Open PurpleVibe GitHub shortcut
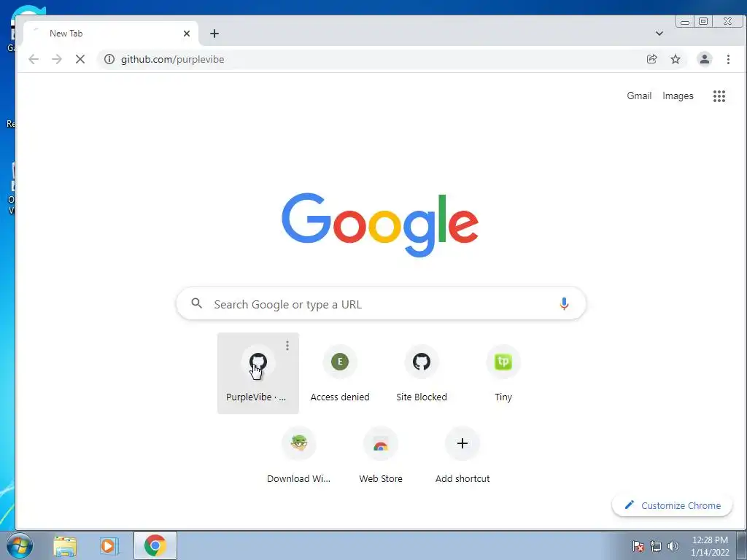Image resolution: width=747 pixels, height=560 pixels. tap(258, 373)
